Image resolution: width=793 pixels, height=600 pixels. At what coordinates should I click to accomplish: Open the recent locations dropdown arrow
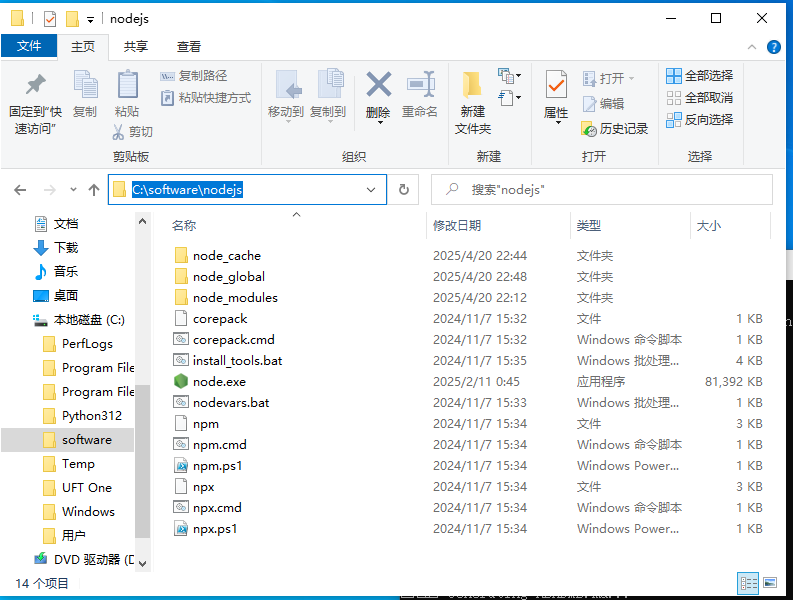pos(73,190)
